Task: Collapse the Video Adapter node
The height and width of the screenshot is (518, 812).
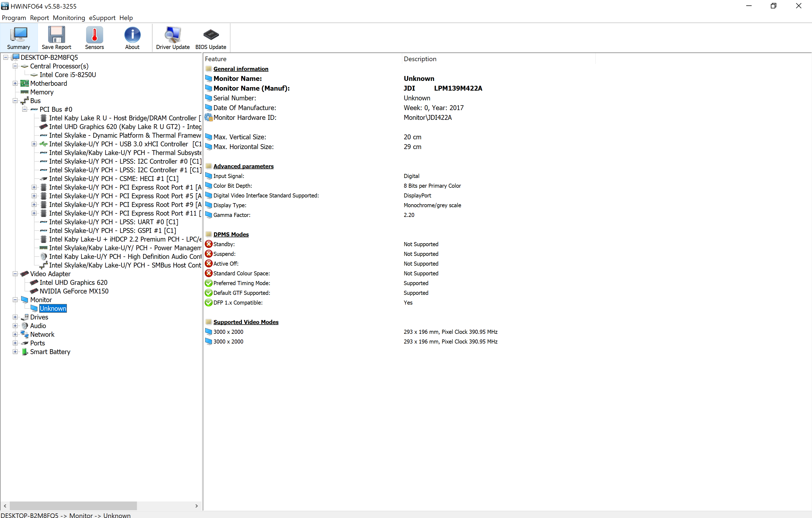Action: point(15,274)
